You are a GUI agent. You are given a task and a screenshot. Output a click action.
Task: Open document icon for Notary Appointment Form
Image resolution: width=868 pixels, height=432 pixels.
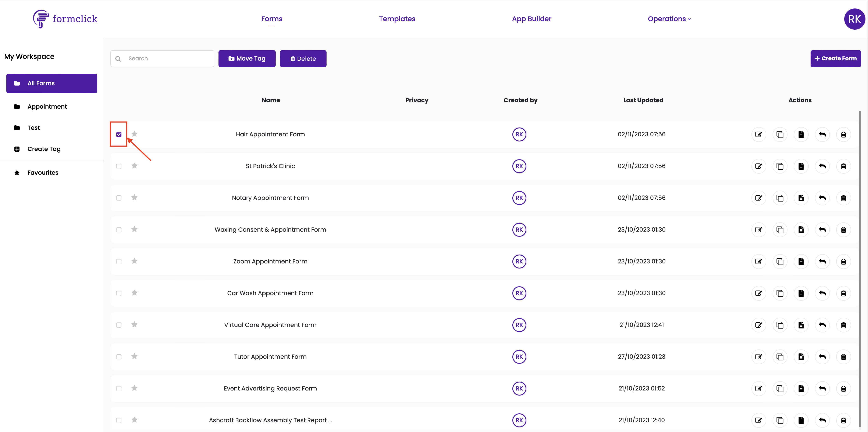pyautogui.click(x=801, y=198)
